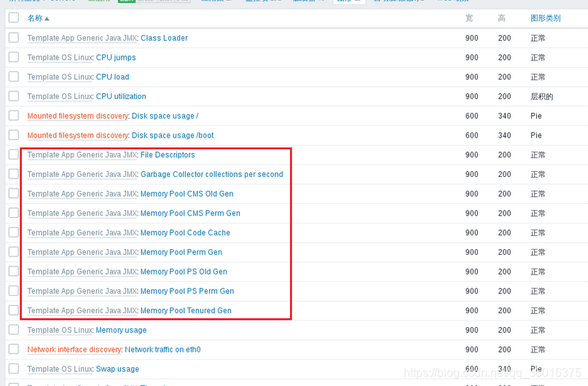Select checkbox for CPU utilization row

(14, 96)
